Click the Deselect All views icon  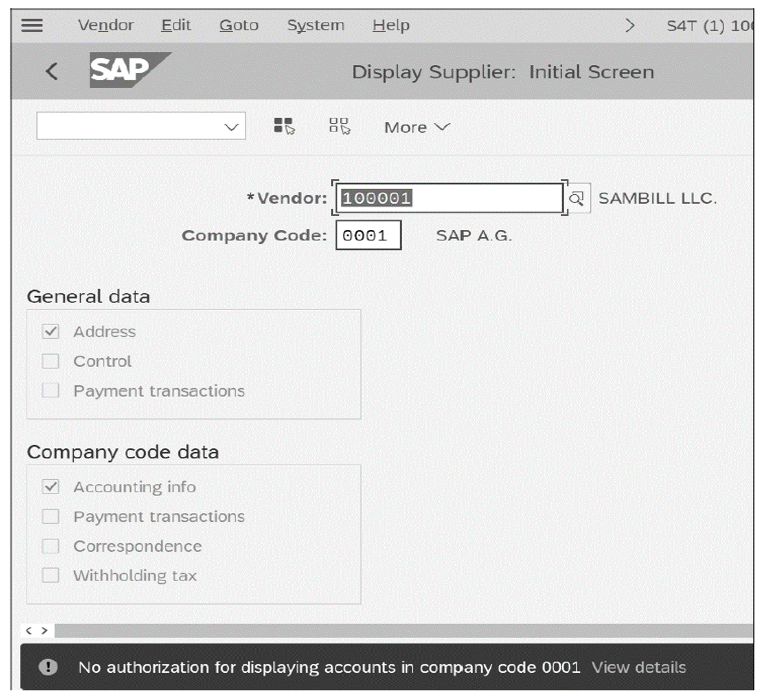(x=339, y=127)
